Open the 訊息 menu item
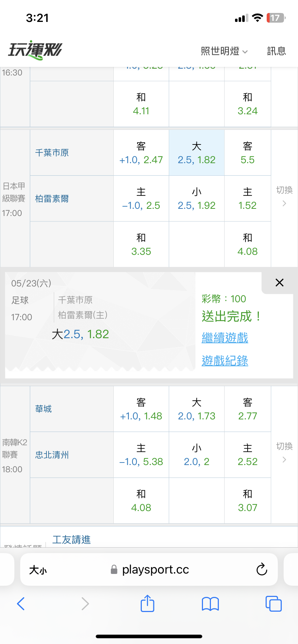 pos(276,51)
